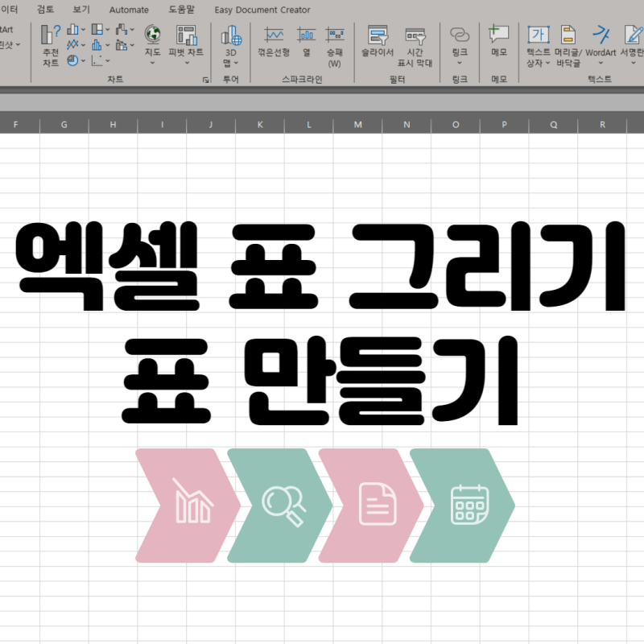
Task: Open the 링크 dropdown arrow
Action: (x=460, y=63)
